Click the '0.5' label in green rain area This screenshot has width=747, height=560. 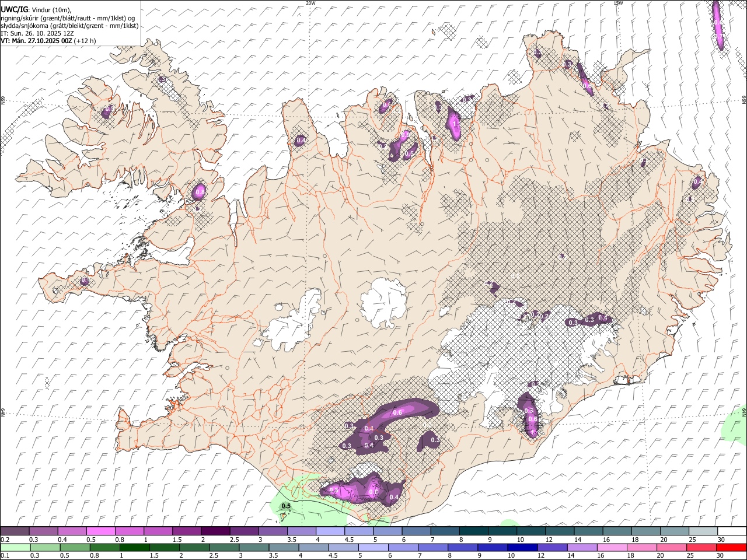[286, 506]
